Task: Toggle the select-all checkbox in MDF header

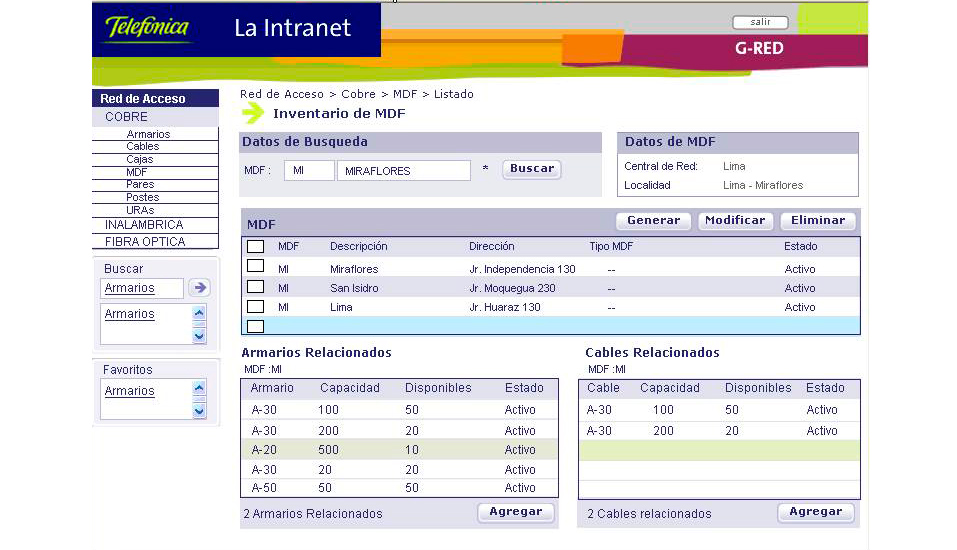Action: (x=255, y=246)
